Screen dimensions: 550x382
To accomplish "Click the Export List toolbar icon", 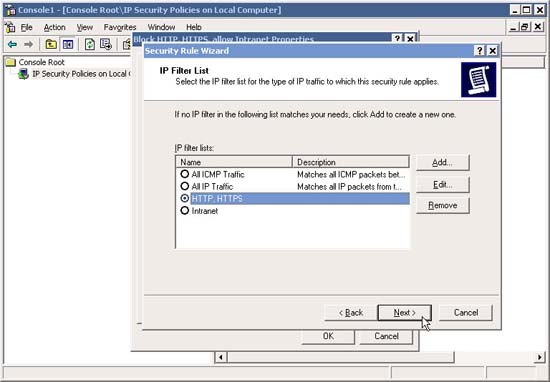I will (x=106, y=45).
